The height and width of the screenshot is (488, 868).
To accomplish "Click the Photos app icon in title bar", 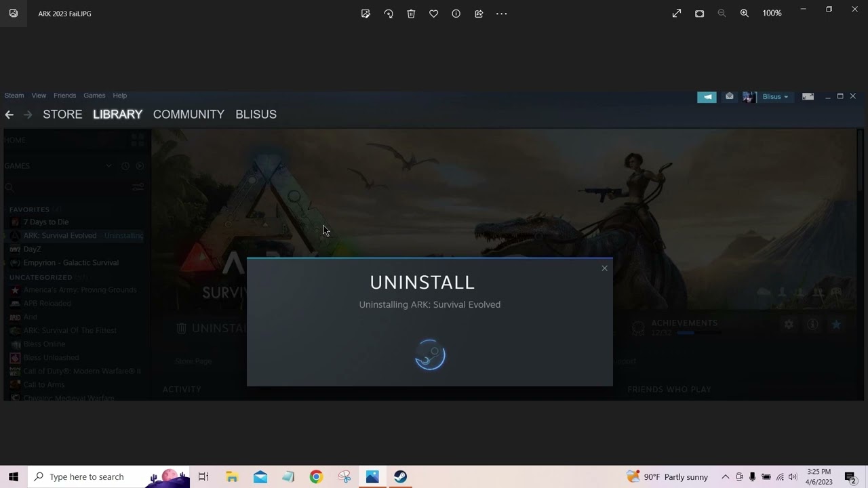I will pos(14,14).
